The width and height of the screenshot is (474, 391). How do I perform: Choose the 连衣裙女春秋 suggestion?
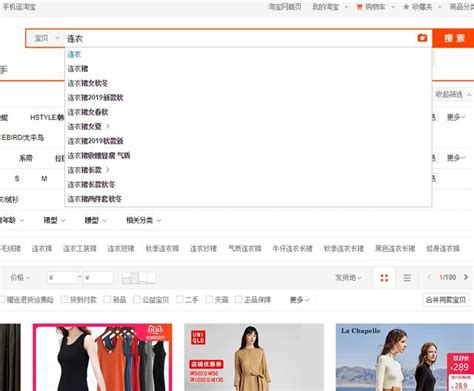click(x=88, y=112)
